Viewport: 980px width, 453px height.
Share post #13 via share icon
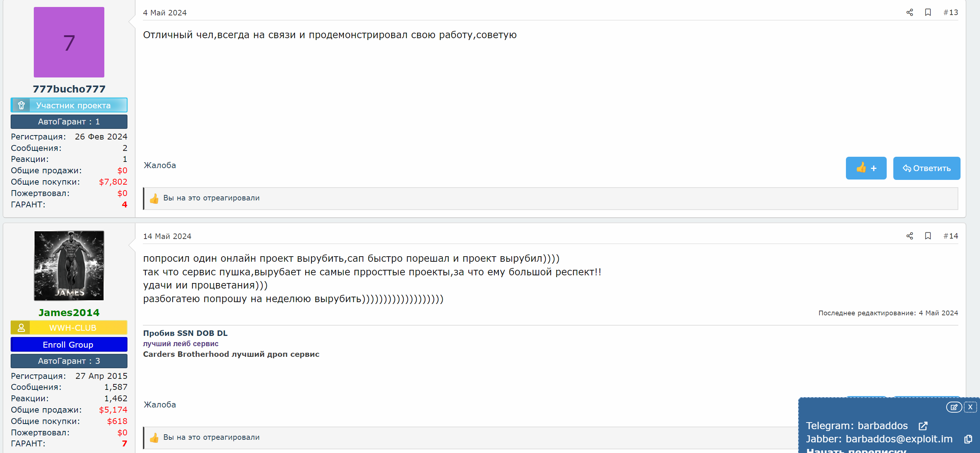pyautogui.click(x=909, y=12)
